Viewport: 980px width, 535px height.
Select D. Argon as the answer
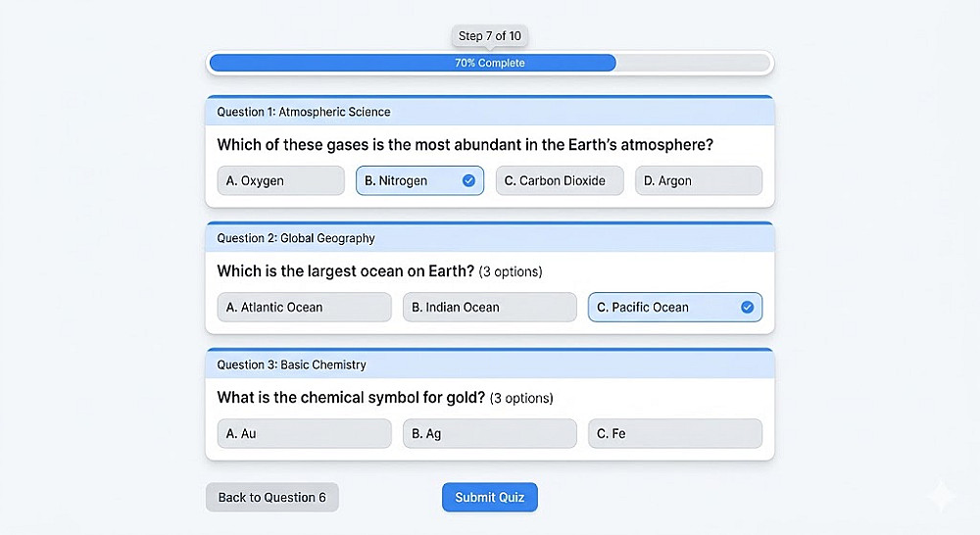698,180
